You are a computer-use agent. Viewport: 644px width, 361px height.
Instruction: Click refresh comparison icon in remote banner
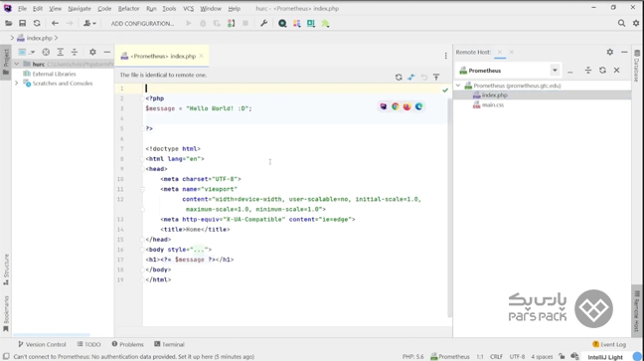pos(399,77)
